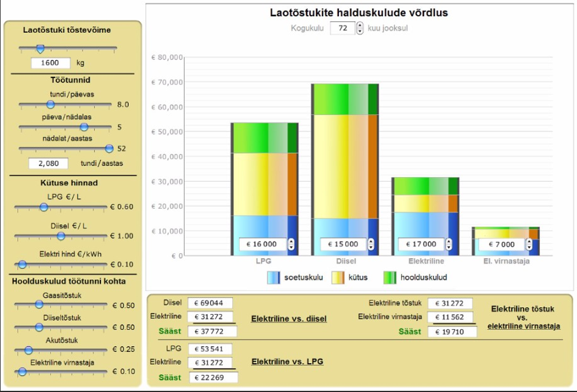The height and width of the screenshot is (392, 577).
Task: Open the Elektriline vs. diisel link
Action: click(288, 318)
